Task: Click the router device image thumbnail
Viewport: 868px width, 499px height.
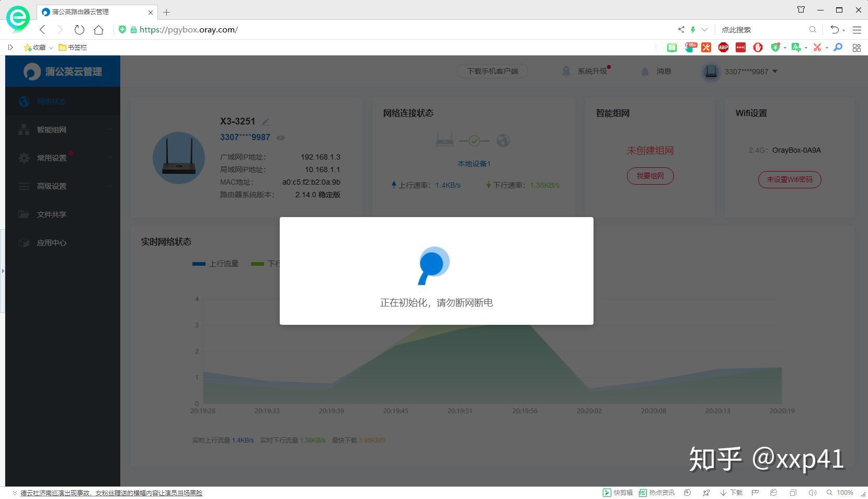Action: click(x=179, y=157)
